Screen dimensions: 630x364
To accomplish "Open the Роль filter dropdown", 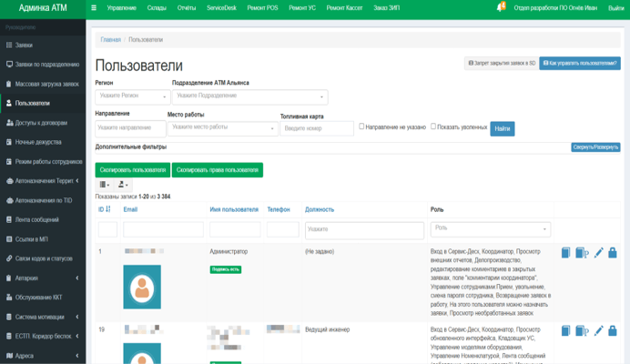I will [x=490, y=229].
